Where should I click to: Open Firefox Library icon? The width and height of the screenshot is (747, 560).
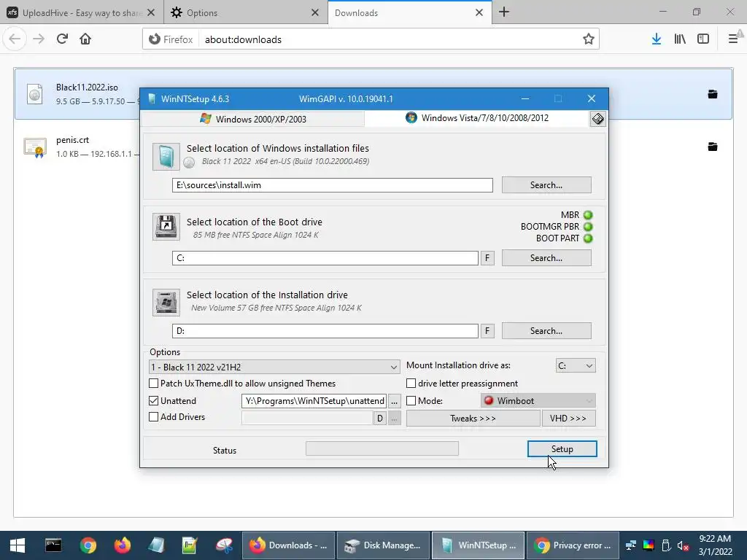[680, 39]
